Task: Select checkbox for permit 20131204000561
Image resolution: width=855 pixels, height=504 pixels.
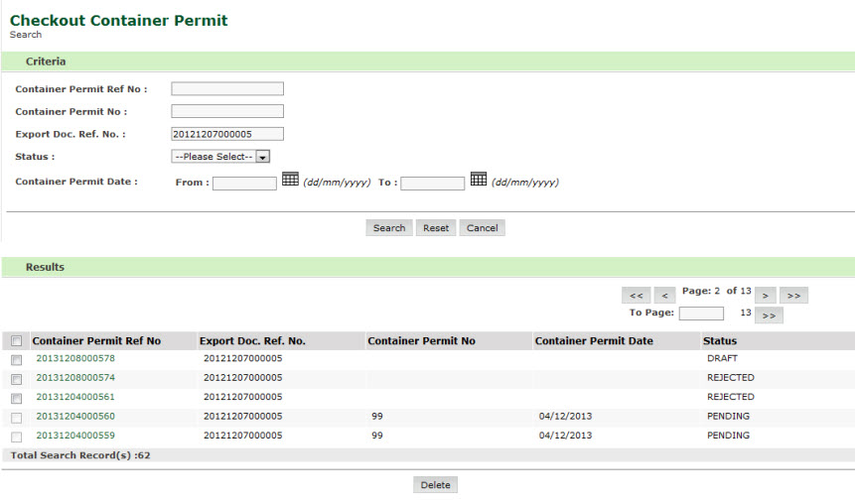Action: [16, 398]
